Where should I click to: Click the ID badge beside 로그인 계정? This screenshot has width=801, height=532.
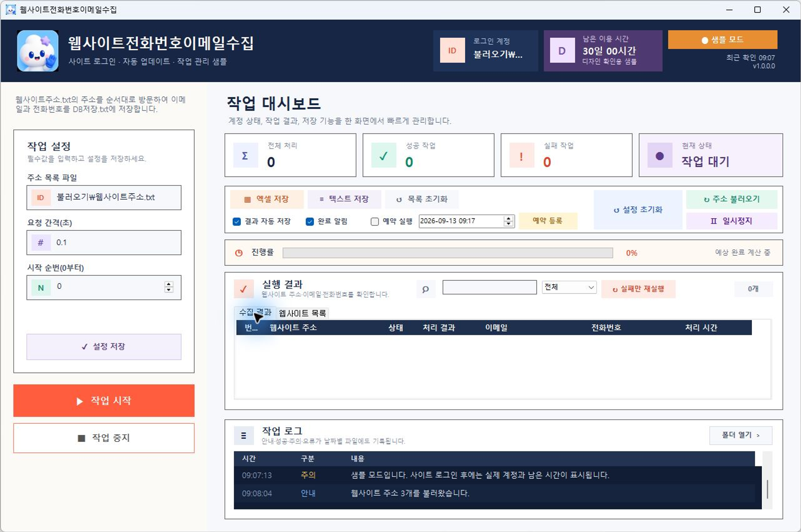click(x=452, y=51)
